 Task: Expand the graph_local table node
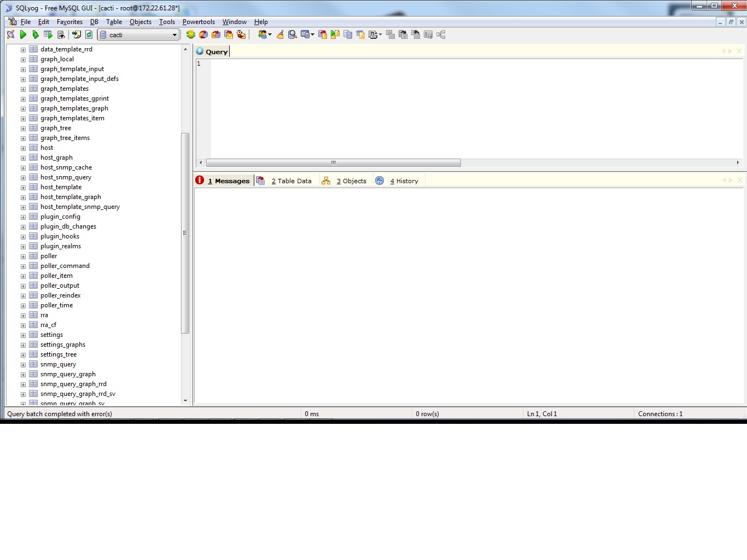click(23, 60)
